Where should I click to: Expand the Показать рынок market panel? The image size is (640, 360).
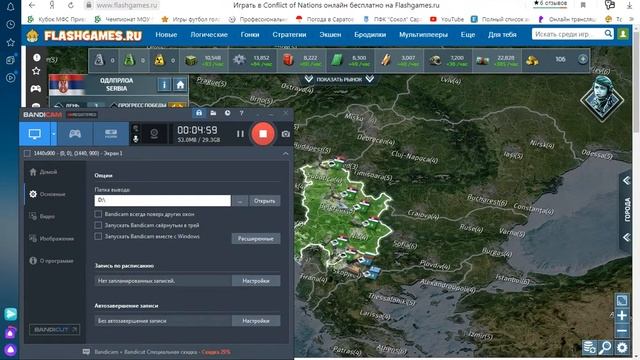[x=339, y=79]
